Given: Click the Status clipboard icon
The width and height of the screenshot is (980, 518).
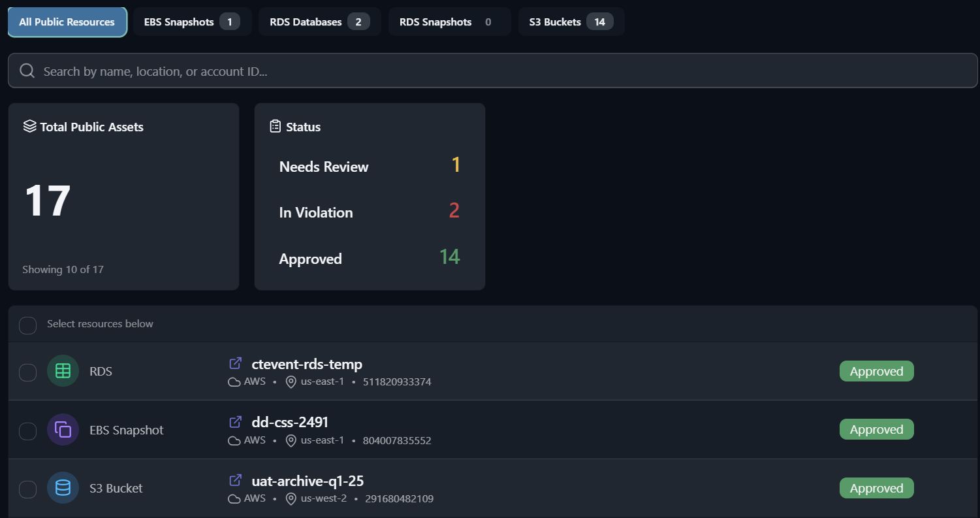Looking at the screenshot, I should [x=276, y=126].
